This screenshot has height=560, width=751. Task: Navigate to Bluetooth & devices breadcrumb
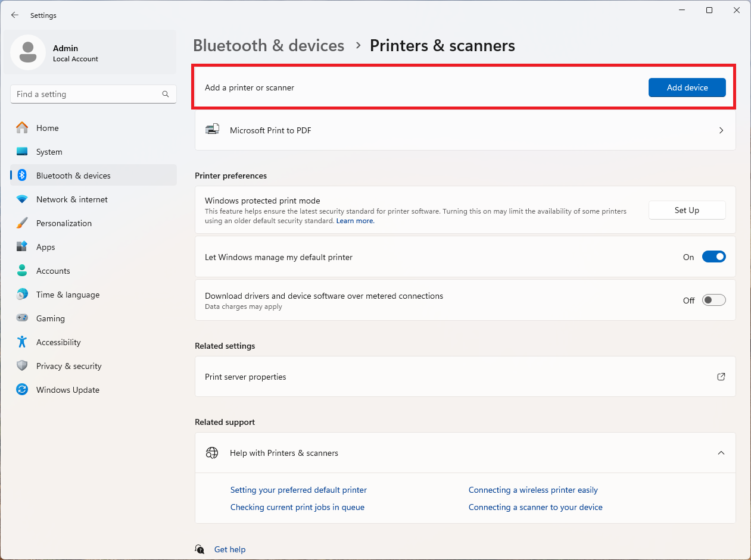click(x=269, y=46)
